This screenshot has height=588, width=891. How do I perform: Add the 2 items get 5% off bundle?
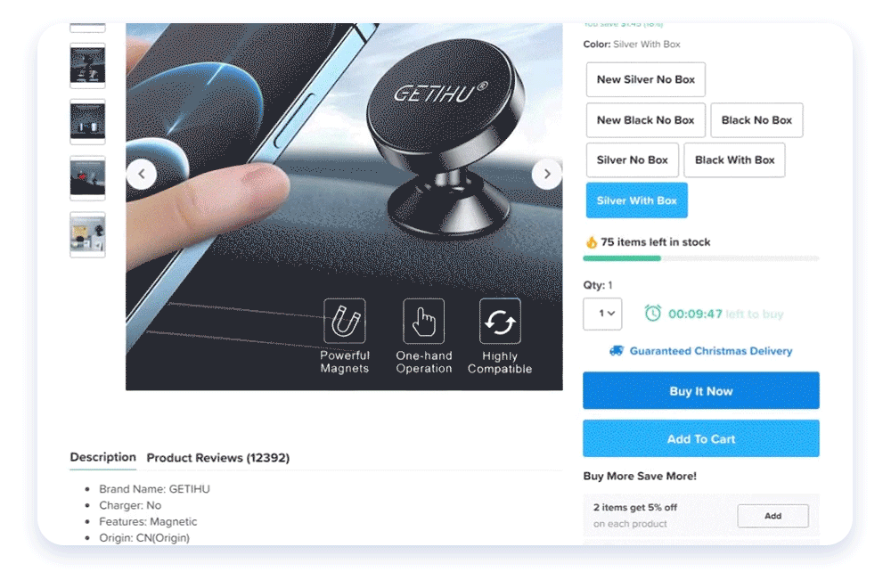tap(772, 516)
